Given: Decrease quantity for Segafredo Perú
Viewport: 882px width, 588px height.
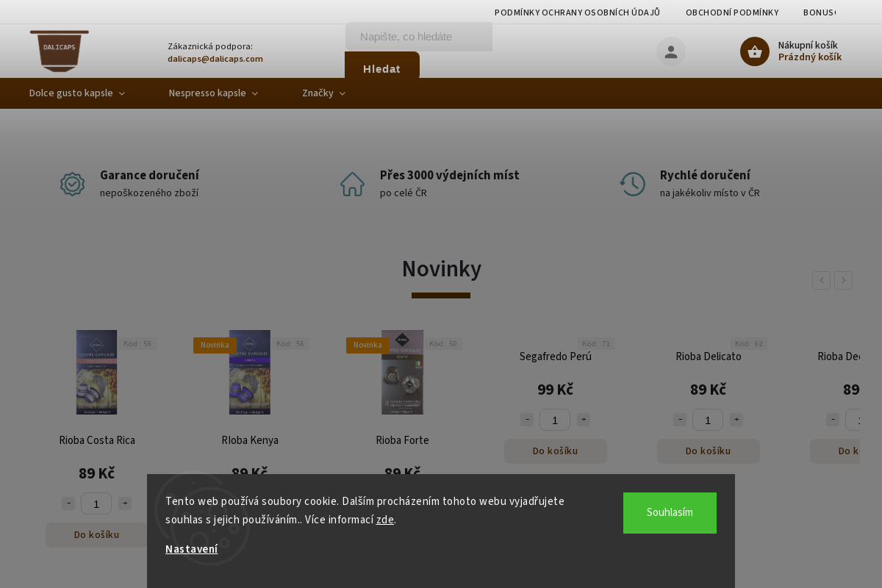Looking at the screenshot, I should click(x=527, y=420).
